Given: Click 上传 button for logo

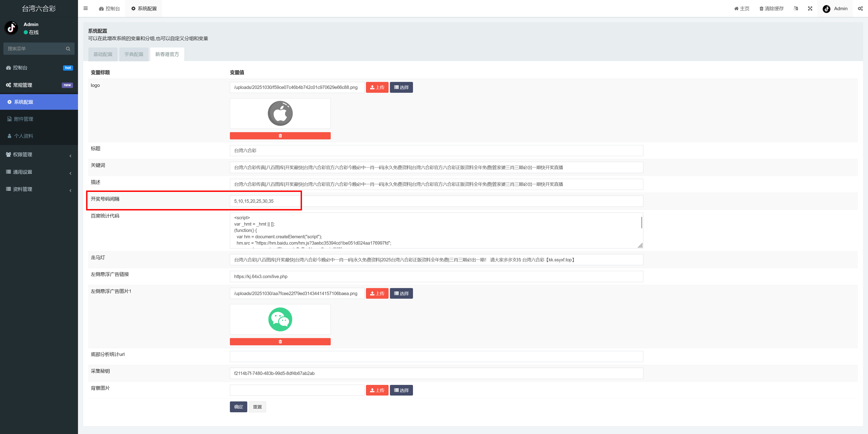Looking at the screenshot, I should click(377, 87).
